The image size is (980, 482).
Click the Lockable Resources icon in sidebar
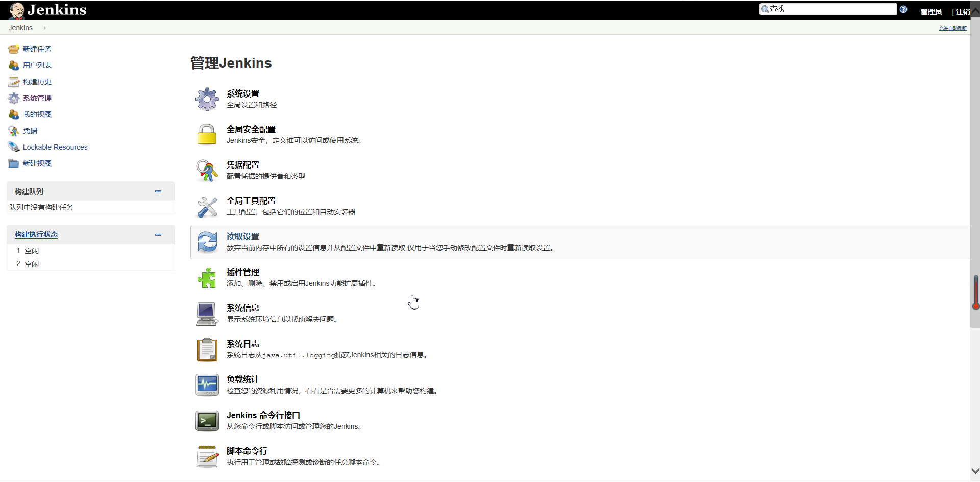(x=14, y=147)
